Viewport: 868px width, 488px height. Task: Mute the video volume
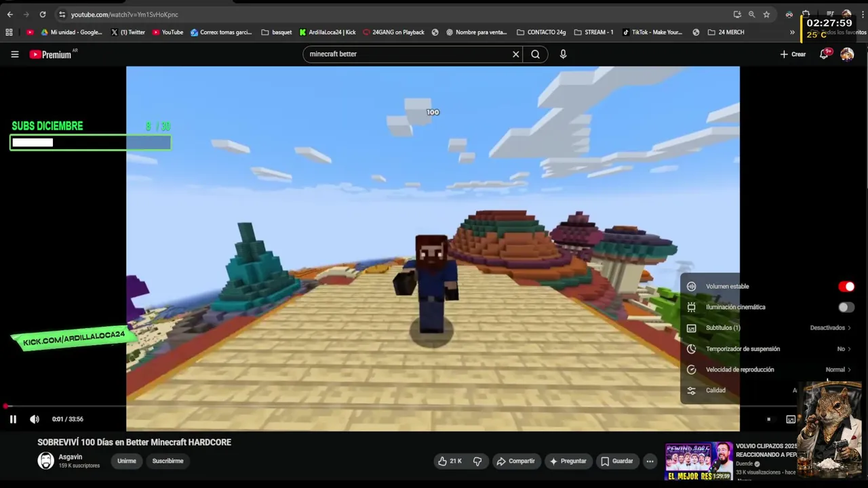35,419
